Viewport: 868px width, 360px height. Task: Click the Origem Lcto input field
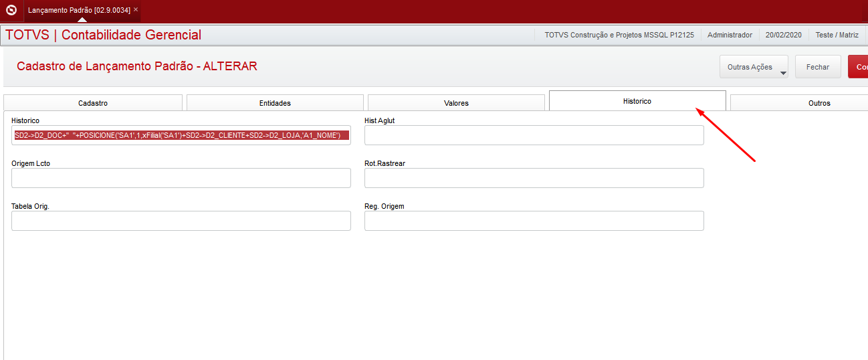181,178
